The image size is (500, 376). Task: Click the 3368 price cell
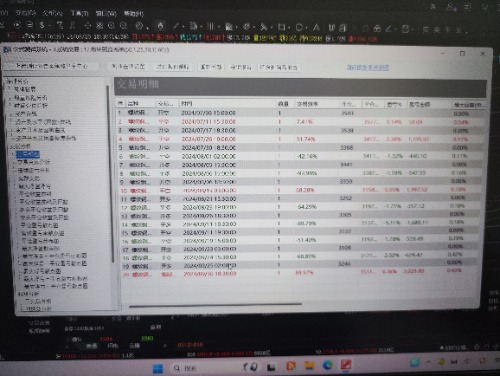[x=347, y=147]
